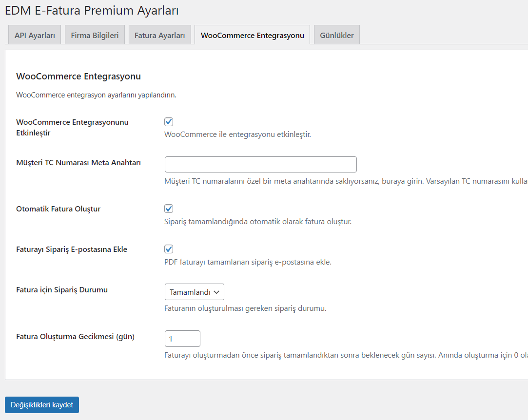The image size is (528, 420).
Task: Click the 'WooCommerce ile entegrasyonu etkinleştir.' description
Action: (x=238, y=134)
